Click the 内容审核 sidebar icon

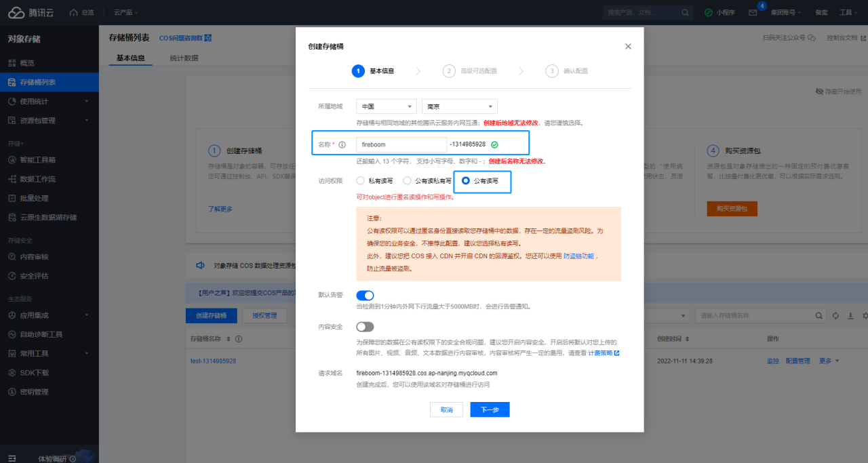(12, 257)
